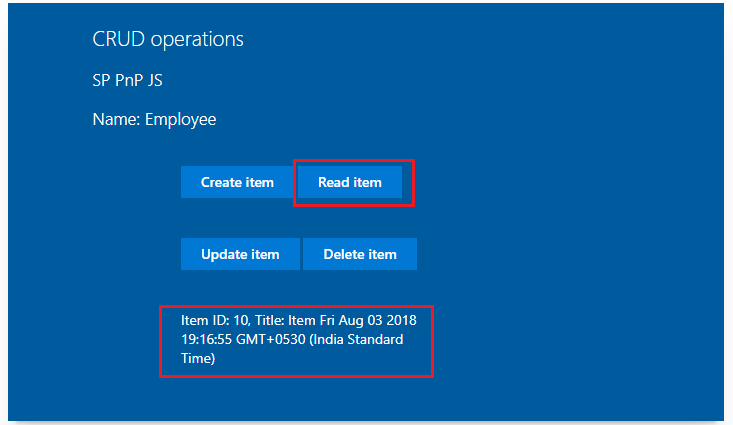Hit the Delete item button
Viewport: 733px width, 425px height.
pos(360,254)
